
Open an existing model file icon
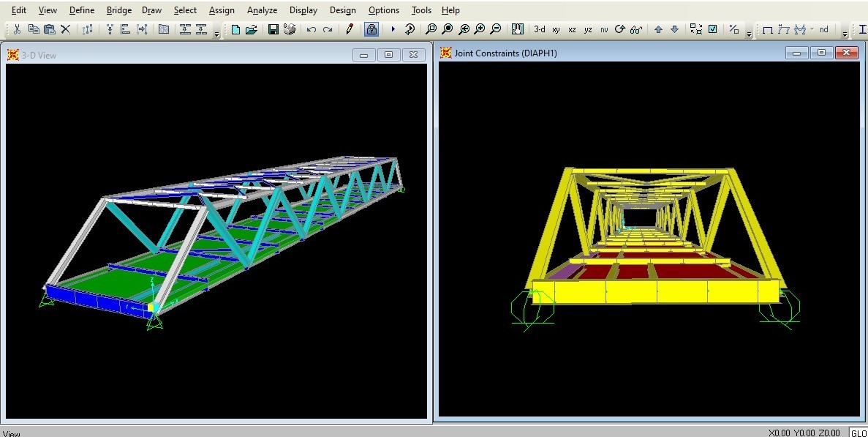coord(252,29)
